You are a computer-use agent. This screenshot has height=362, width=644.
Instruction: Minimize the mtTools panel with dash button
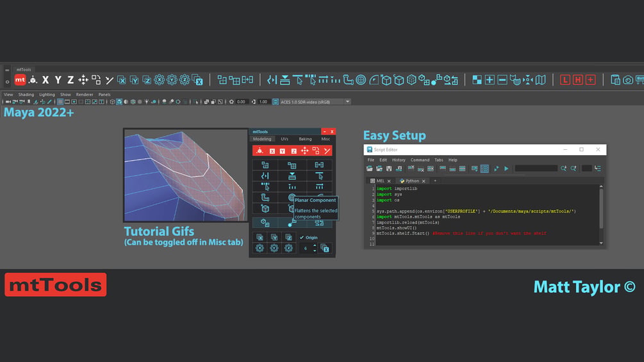click(324, 132)
